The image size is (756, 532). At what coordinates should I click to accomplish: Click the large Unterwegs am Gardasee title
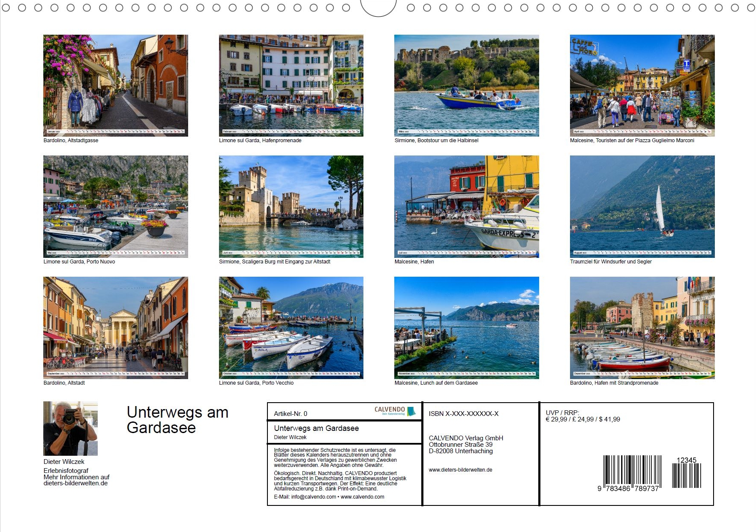177,420
